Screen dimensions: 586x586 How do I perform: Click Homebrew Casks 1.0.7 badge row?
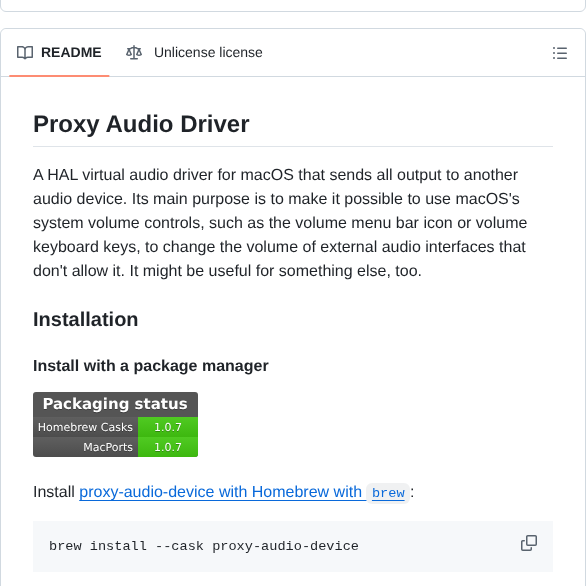click(115, 427)
